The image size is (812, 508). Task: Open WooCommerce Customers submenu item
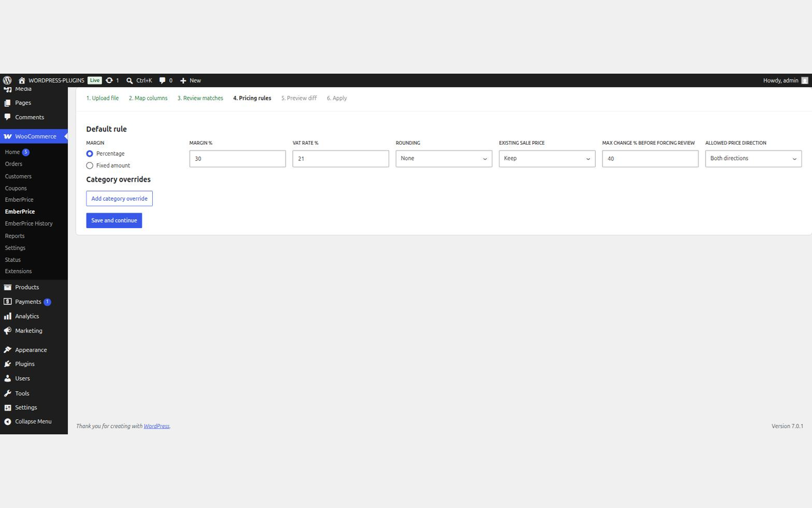click(18, 177)
